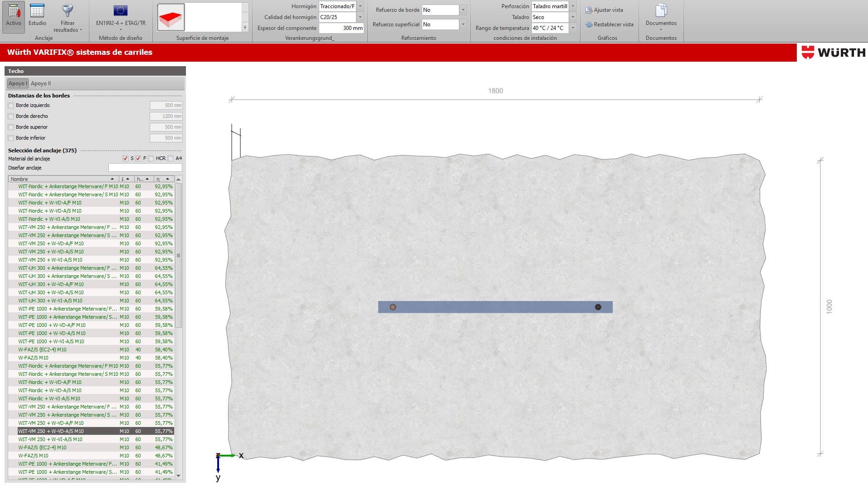This screenshot has height=486, width=868.
Task: Click the Filtrar resultados funnel icon
Action: tap(68, 11)
